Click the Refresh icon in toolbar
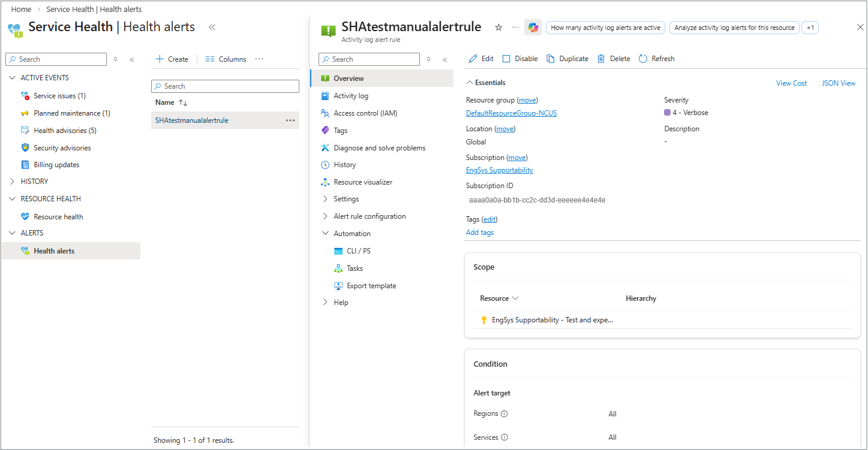Image resolution: width=868 pixels, height=450 pixels. [x=643, y=59]
